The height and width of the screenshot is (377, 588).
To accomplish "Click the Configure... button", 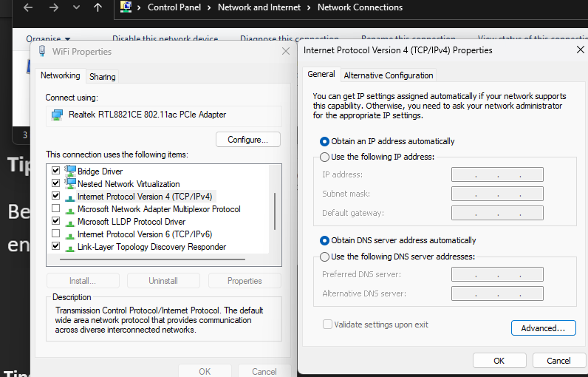I will (248, 140).
